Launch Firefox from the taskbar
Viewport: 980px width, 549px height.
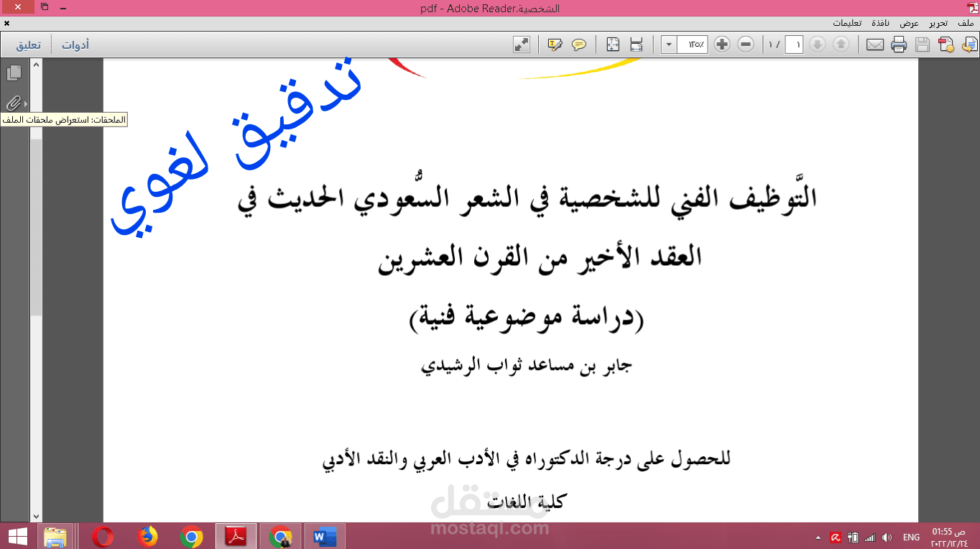click(147, 536)
